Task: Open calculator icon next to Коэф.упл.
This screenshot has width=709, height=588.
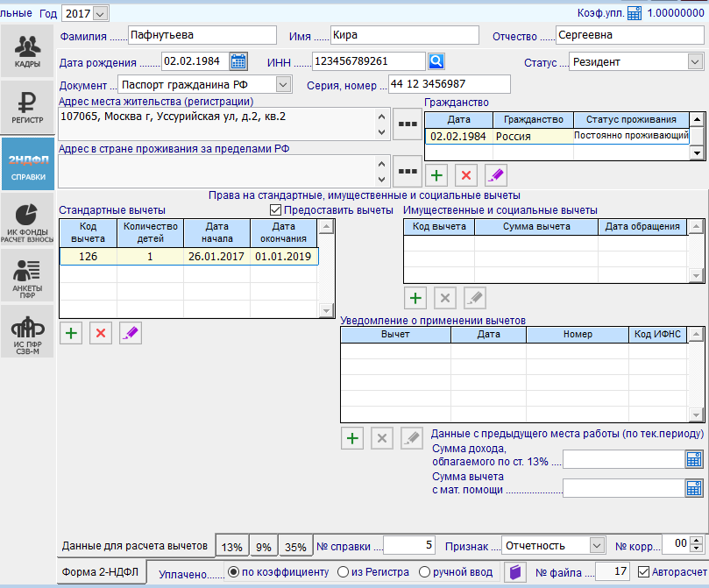Action: [x=635, y=13]
